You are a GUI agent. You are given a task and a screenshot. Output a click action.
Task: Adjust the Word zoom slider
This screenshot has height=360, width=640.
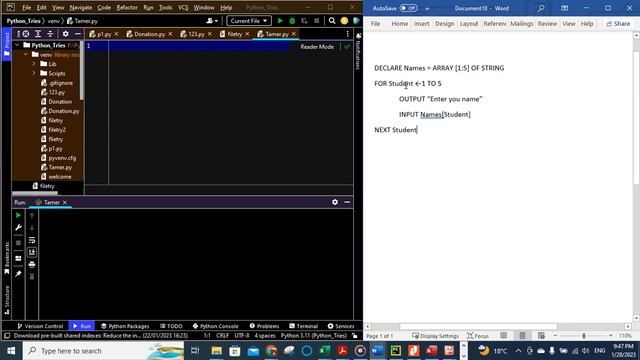583,336
